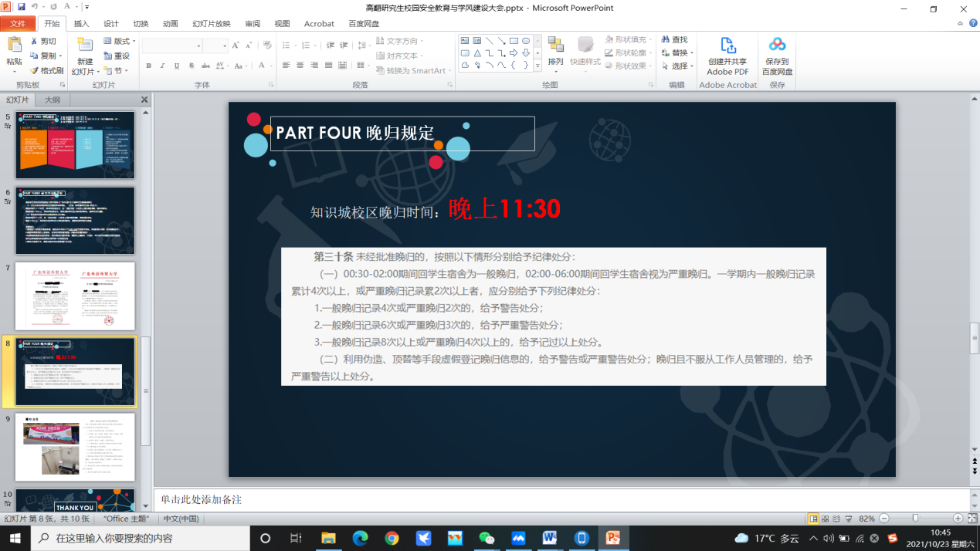Viewport: 980px width, 551px height.
Task: Expand the Layout (版式) dropdown
Action: click(x=134, y=42)
